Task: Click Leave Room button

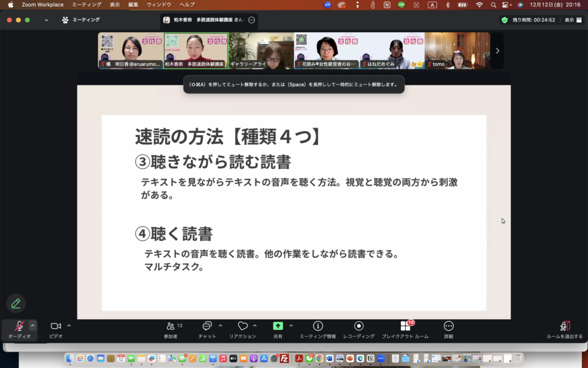Action: point(564,327)
